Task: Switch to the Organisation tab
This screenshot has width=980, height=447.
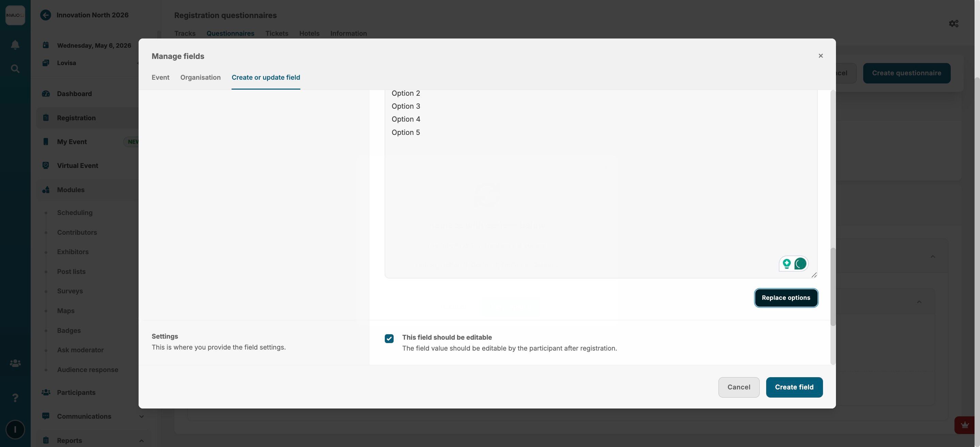Action: click(200, 77)
